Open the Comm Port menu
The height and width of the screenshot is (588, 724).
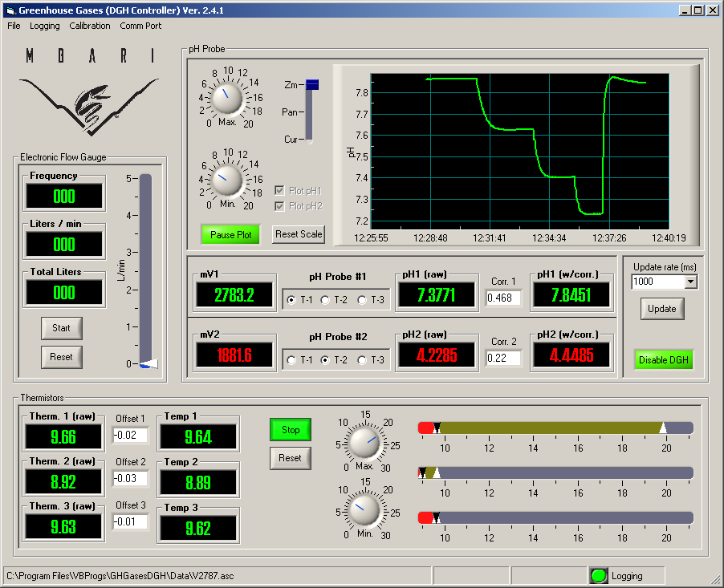[140, 26]
